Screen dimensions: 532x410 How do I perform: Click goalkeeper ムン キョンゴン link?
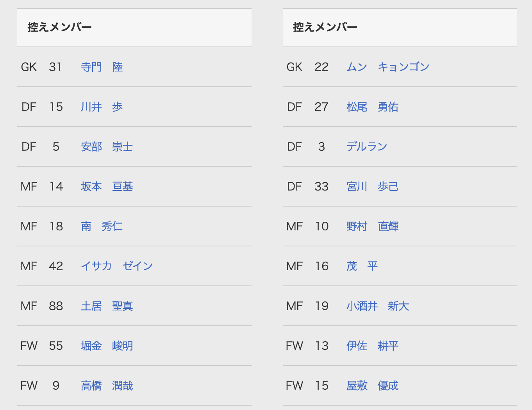[x=388, y=67]
